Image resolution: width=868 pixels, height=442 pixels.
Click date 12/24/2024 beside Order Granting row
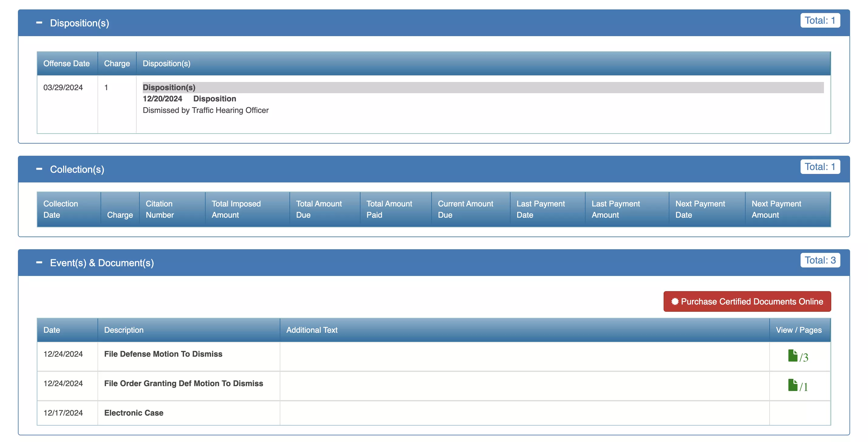click(63, 383)
